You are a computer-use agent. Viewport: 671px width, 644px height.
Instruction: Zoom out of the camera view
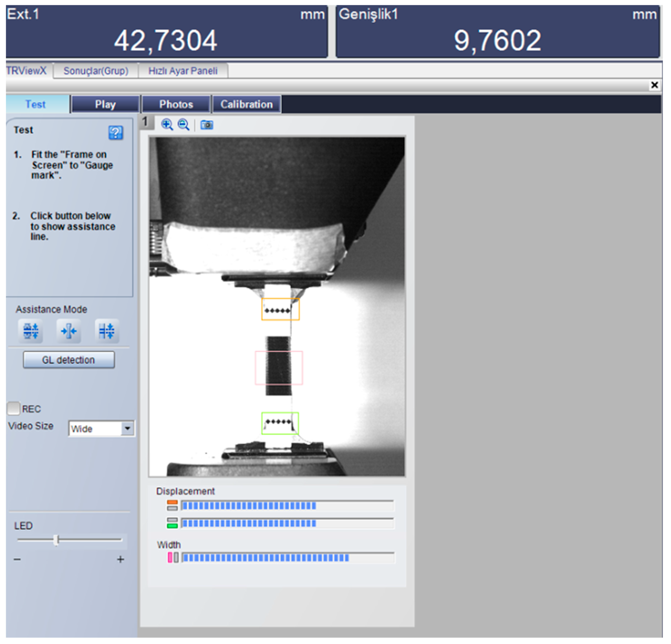pyautogui.click(x=184, y=125)
